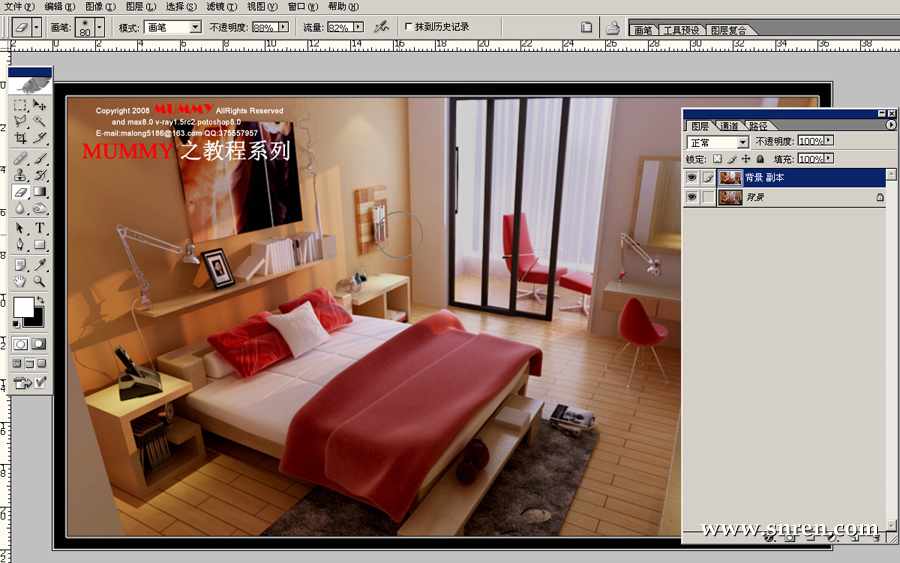Check the 抹到历史记录 checkbox
Screen dimensions: 900x563
(408, 26)
